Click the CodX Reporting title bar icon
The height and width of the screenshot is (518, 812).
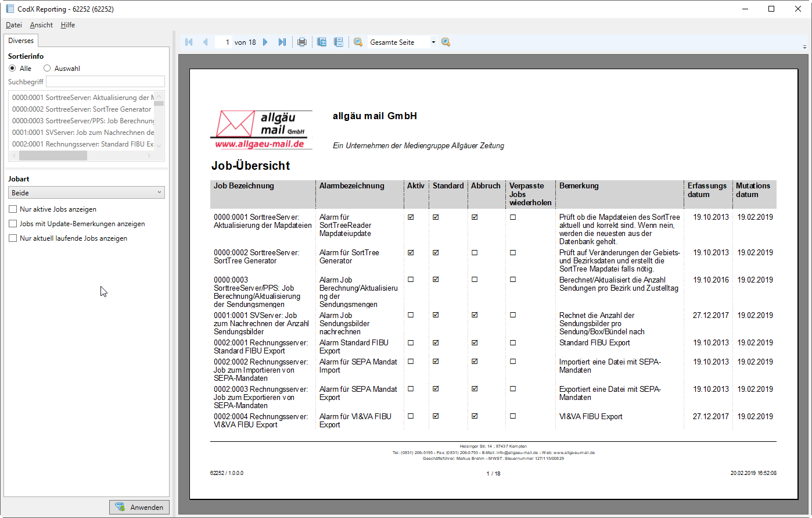click(x=9, y=9)
